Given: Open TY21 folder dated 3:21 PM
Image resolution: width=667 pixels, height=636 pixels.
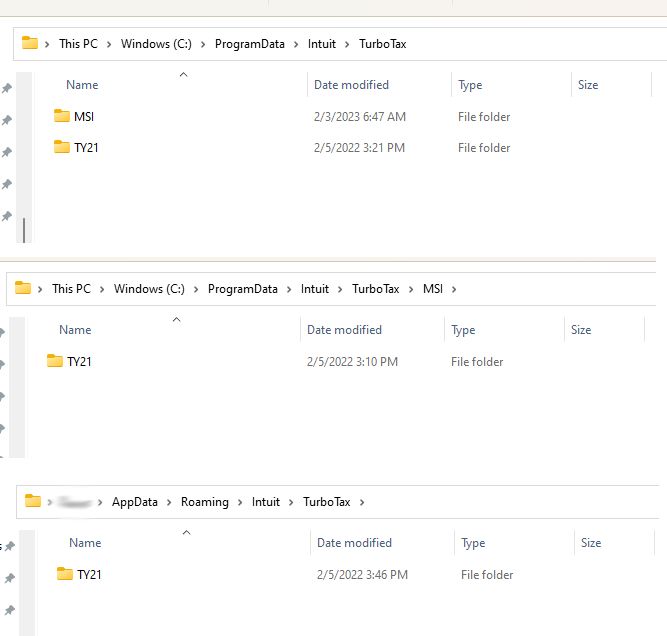Looking at the screenshot, I should pyautogui.click(x=76, y=147).
